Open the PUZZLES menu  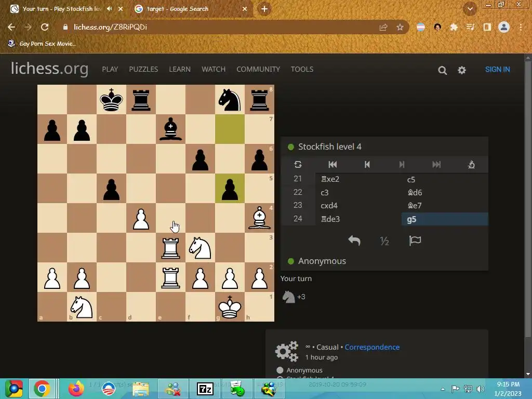pos(143,69)
